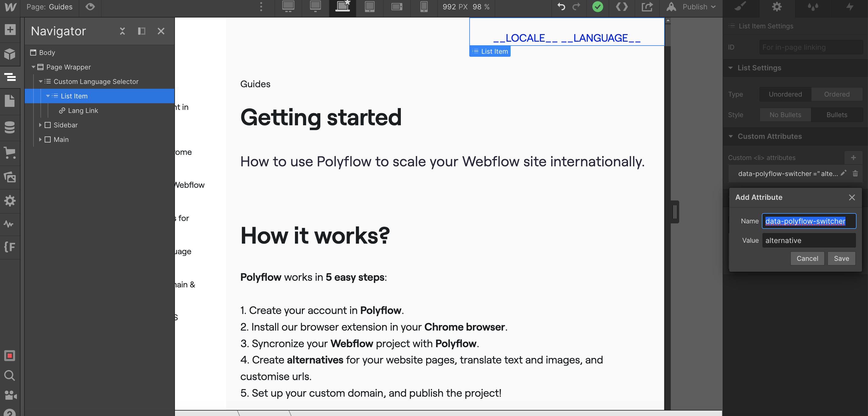The height and width of the screenshot is (416, 868).
Task: Save the custom attribute
Action: 841,258
